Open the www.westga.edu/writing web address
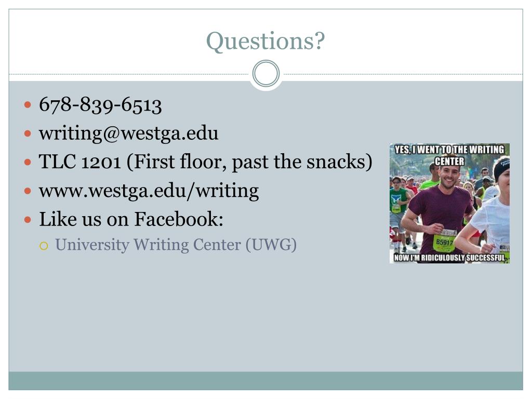 [149, 191]
